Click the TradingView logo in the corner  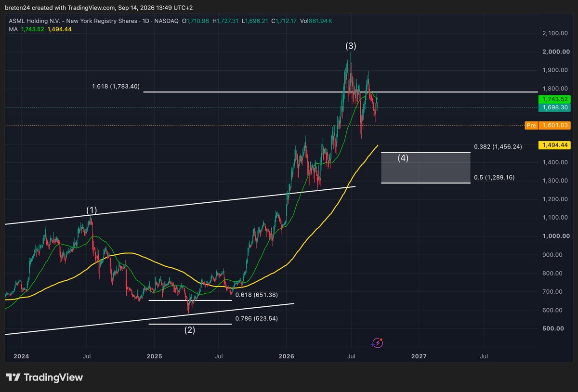click(x=44, y=378)
